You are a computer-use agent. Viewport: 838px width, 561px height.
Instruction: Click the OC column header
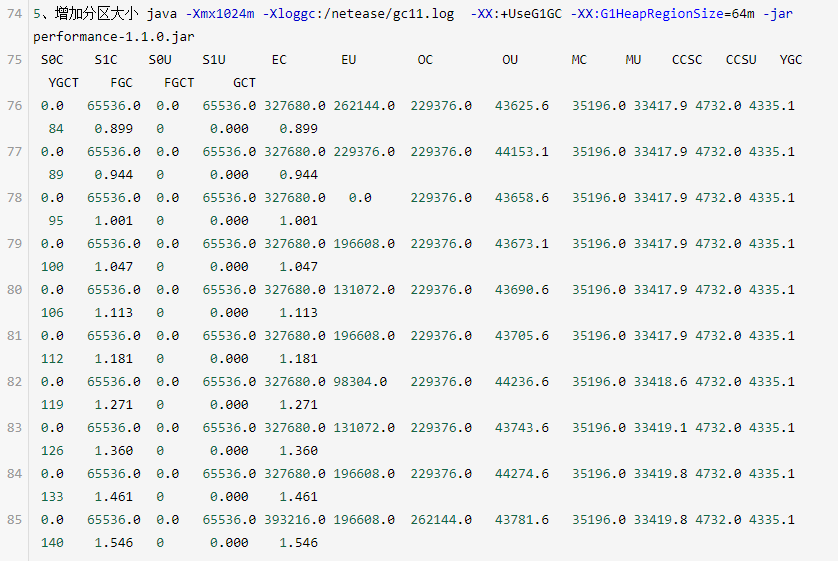(425, 59)
